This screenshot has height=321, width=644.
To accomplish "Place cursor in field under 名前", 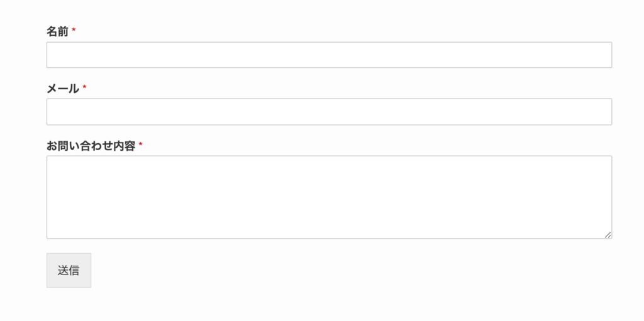I will tap(329, 55).
